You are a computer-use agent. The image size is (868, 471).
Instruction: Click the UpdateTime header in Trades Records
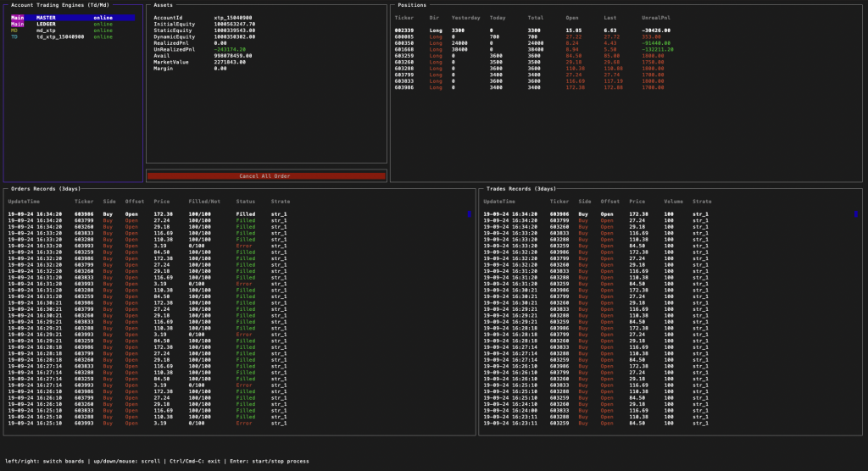click(x=499, y=202)
